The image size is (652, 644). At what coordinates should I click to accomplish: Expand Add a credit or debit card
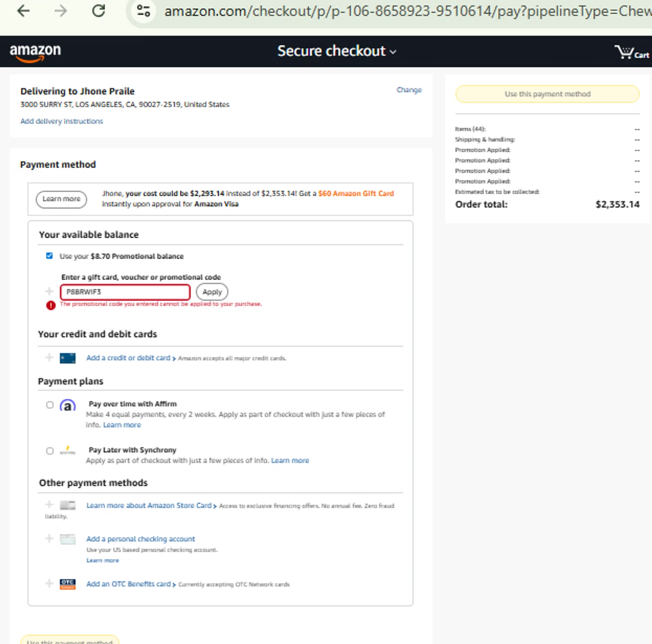128,358
